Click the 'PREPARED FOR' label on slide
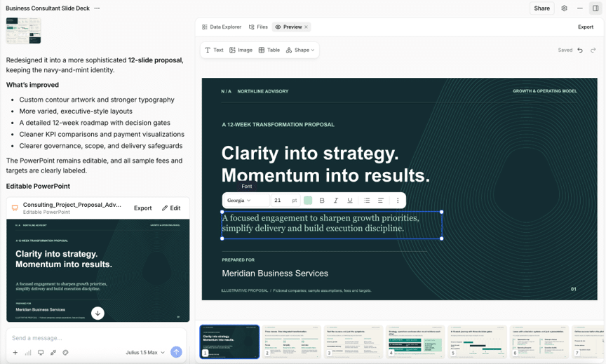The image size is (606, 364). pyautogui.click(x=238, y=260)
